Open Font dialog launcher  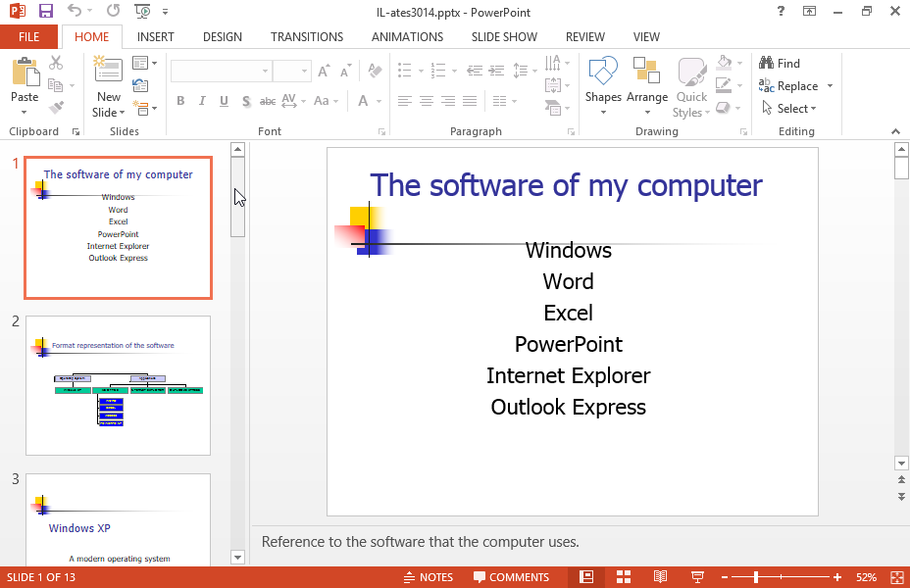pyautogui.click(x=381, y=132)
